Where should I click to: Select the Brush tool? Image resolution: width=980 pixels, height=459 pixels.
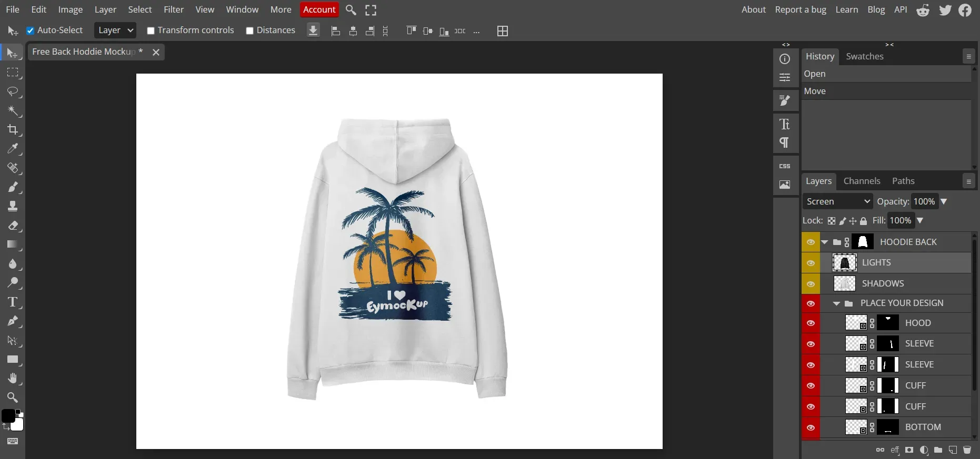[x=12, y=187]
